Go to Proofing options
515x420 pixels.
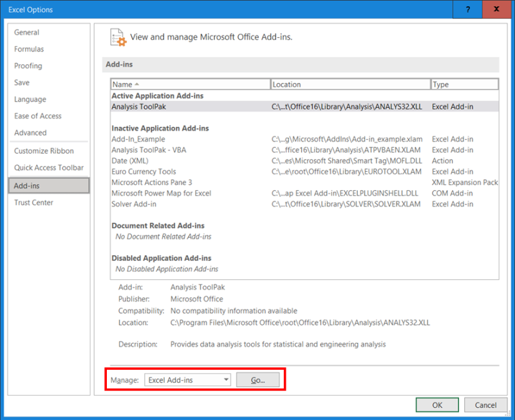pyautogui.click(x=28, y=66)
